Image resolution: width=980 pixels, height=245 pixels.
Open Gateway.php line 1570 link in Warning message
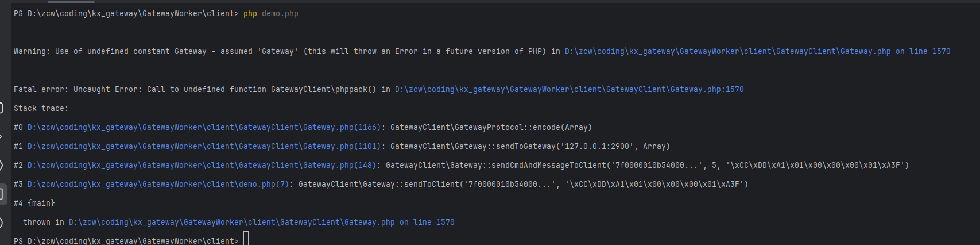[x=757, y=52]
